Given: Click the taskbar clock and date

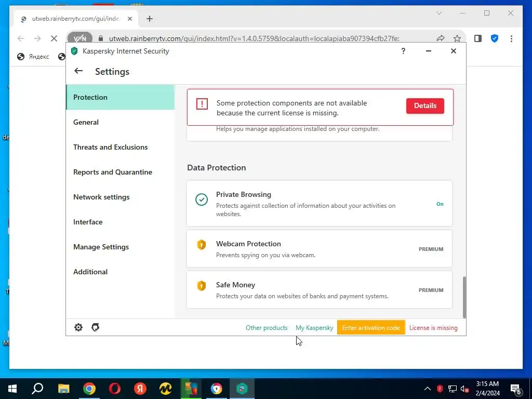Looking at the screenshot, I should click(487, 389).
